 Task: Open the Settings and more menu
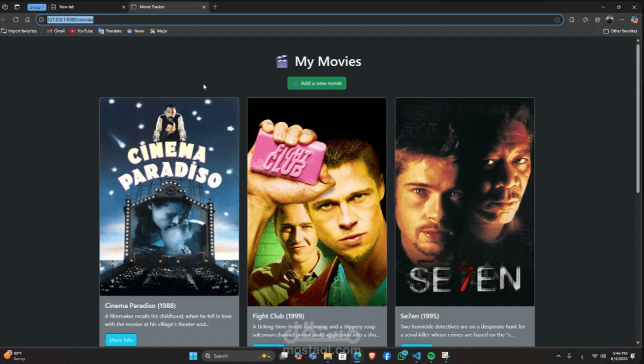coord(622,19)
